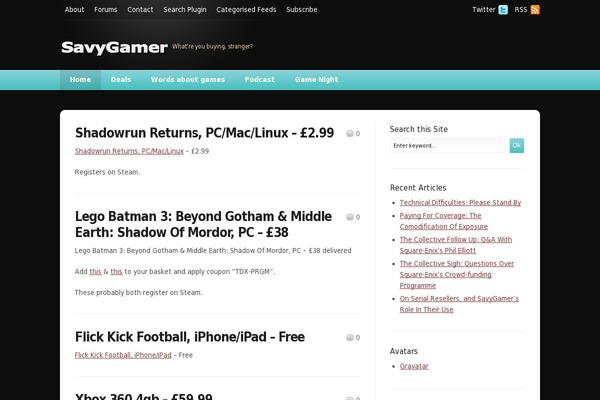600x400 pixels.
Task: Follow Shadowrun Returns, PC/Mac/Linux deal link
Action: coord(129,151)
